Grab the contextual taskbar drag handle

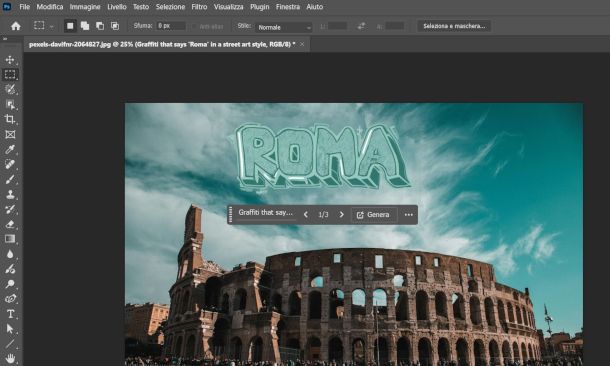[x=231, y=215]
